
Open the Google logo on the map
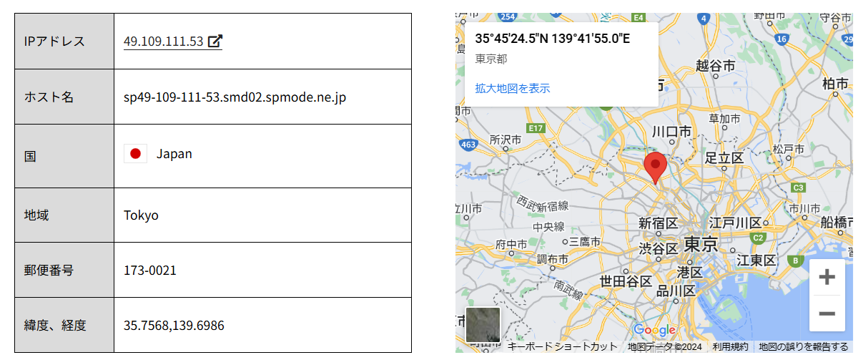click(x=655, y=330)
